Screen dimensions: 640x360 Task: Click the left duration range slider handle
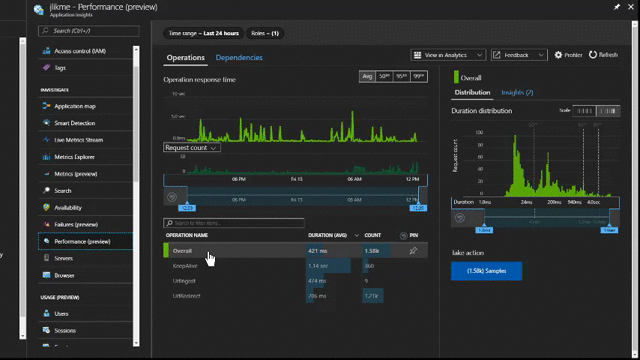(484, 230)
